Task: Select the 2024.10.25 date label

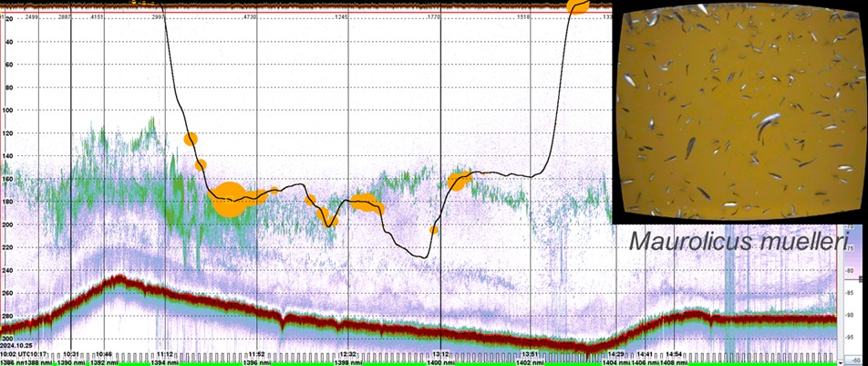Action: click(x=18, y=347)
